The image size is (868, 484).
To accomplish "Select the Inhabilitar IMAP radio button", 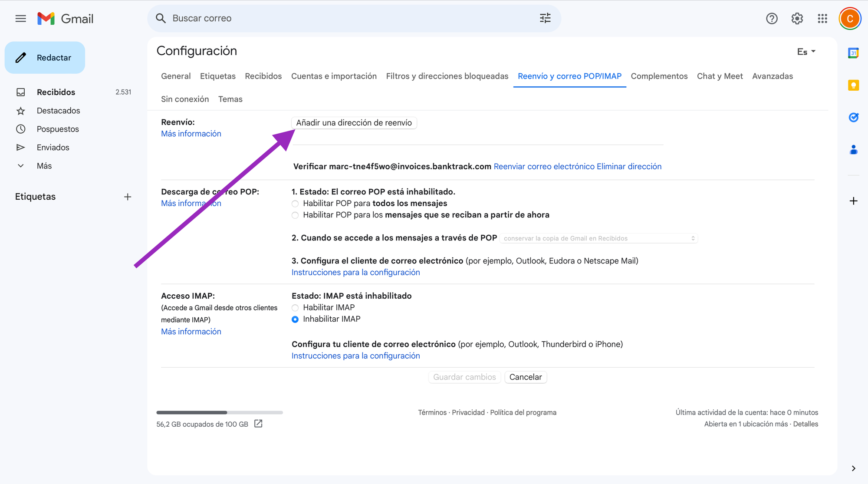I will coord(295,319).
